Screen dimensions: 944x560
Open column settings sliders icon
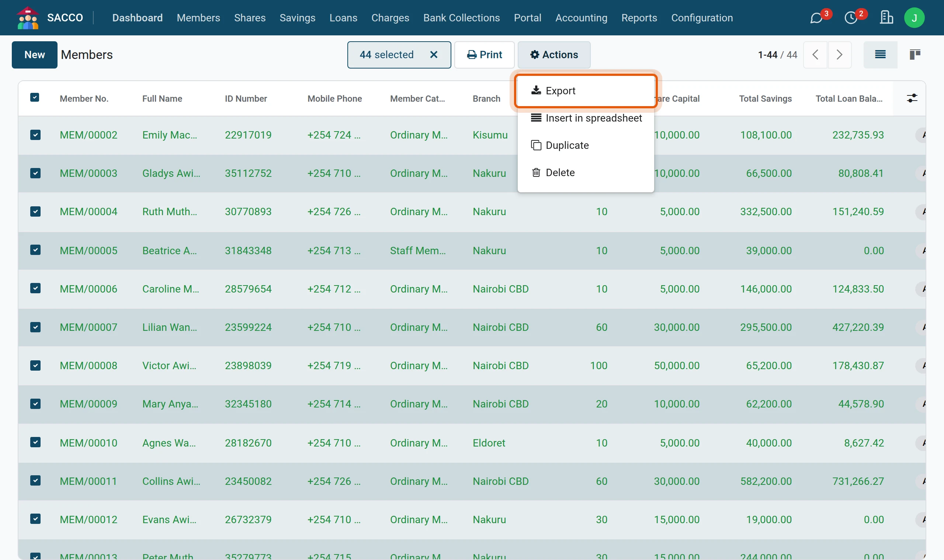coord(912,98)
